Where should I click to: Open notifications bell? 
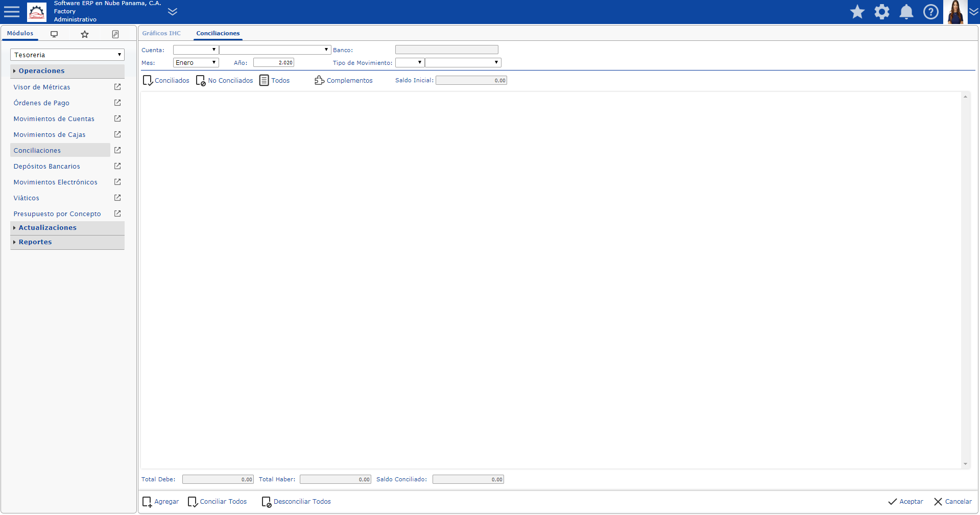point(906,12)
